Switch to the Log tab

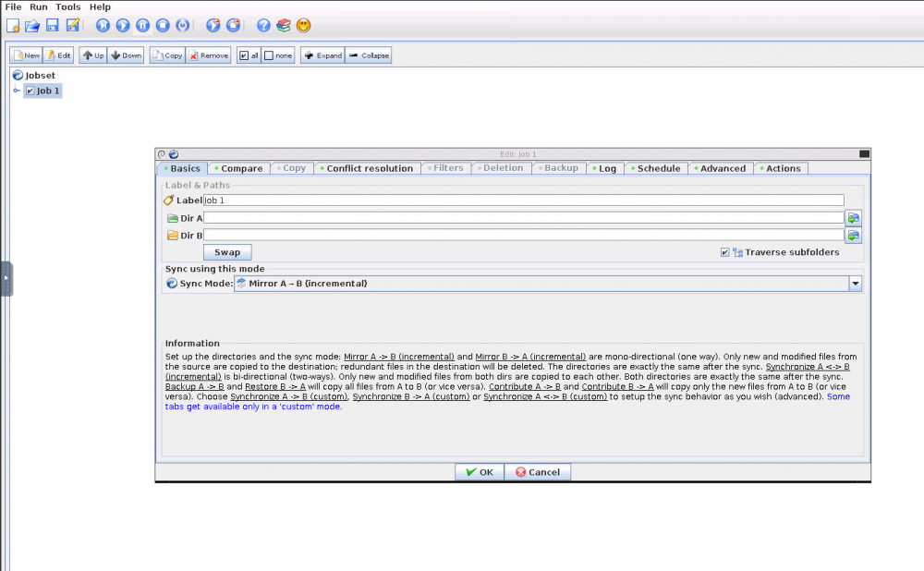coord(605,168)
